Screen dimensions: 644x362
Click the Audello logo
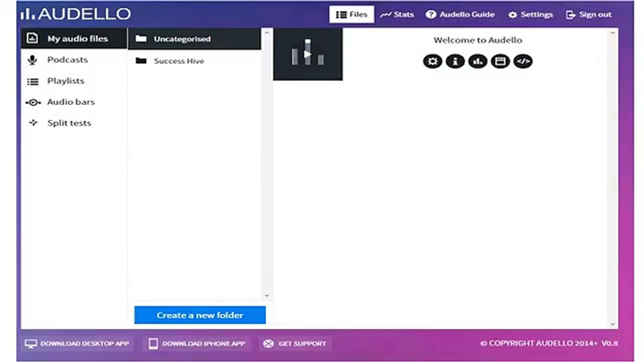tap(75, 14)
